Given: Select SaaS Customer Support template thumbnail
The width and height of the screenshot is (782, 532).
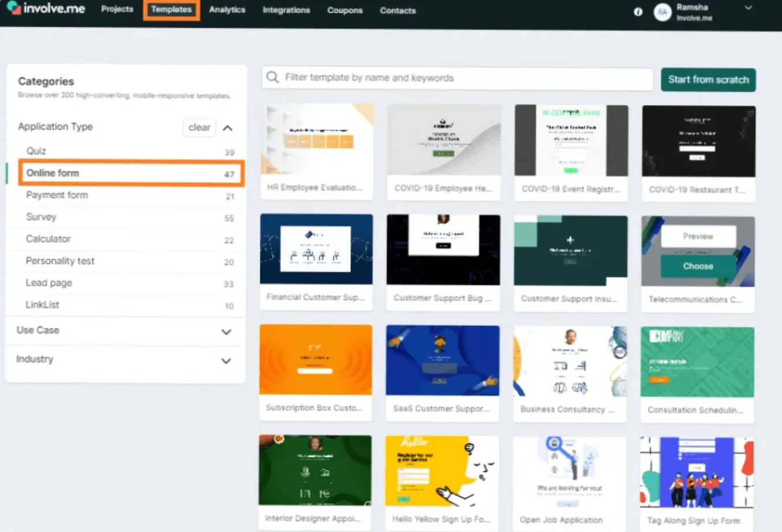Looking at the screenshot, I should tap(443, 360).
